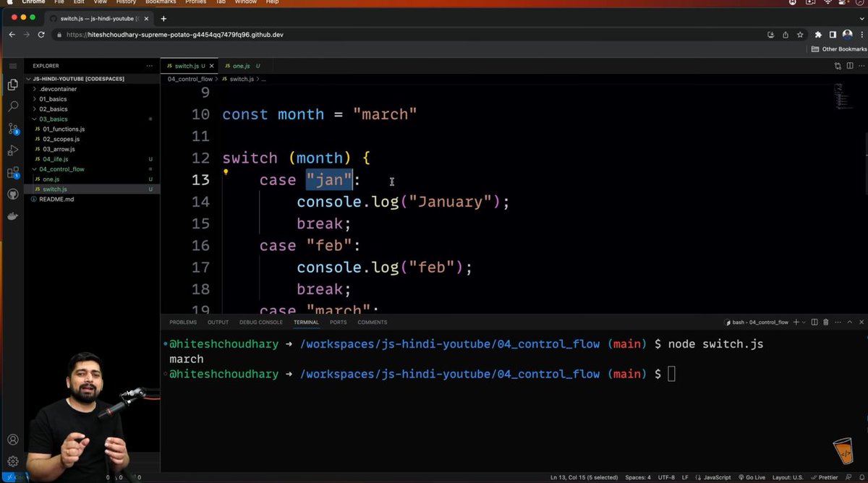The image size is (868, 483).
Task: Bookmark this page with the star icon
Action: (x=800, y=34)
